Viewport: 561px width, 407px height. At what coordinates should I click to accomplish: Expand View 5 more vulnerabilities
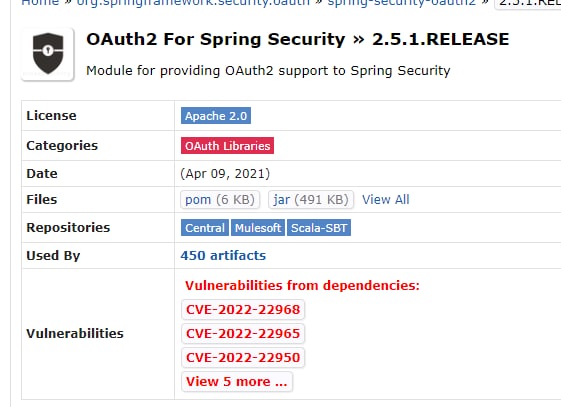(x=237, y=382)
